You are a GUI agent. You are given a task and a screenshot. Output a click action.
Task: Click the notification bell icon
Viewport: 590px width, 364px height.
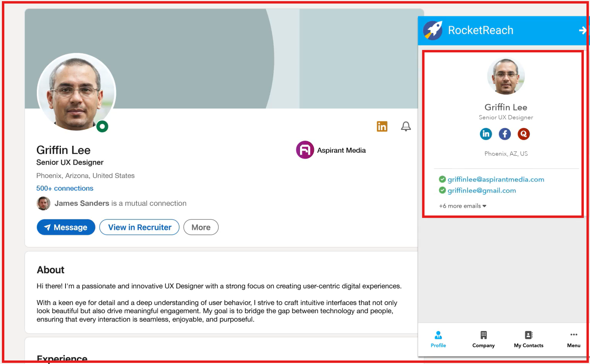pyautogui.click(x=405, y=126)
